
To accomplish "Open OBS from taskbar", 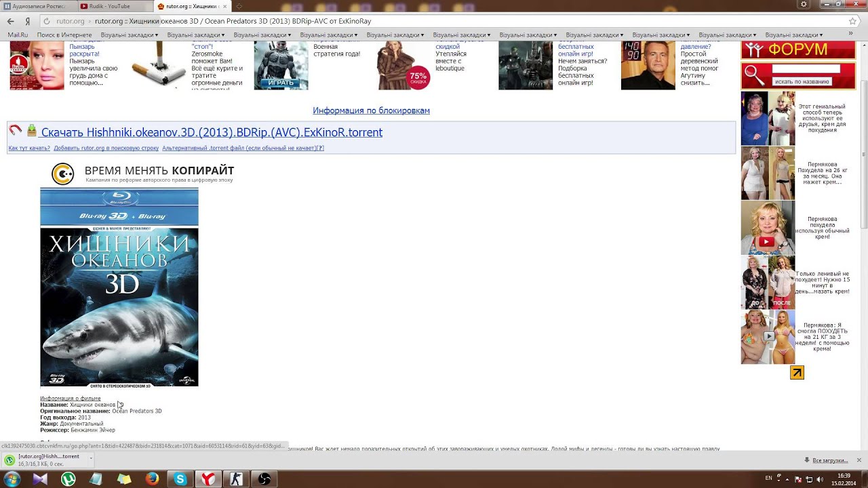I will [x=264, y=479].
